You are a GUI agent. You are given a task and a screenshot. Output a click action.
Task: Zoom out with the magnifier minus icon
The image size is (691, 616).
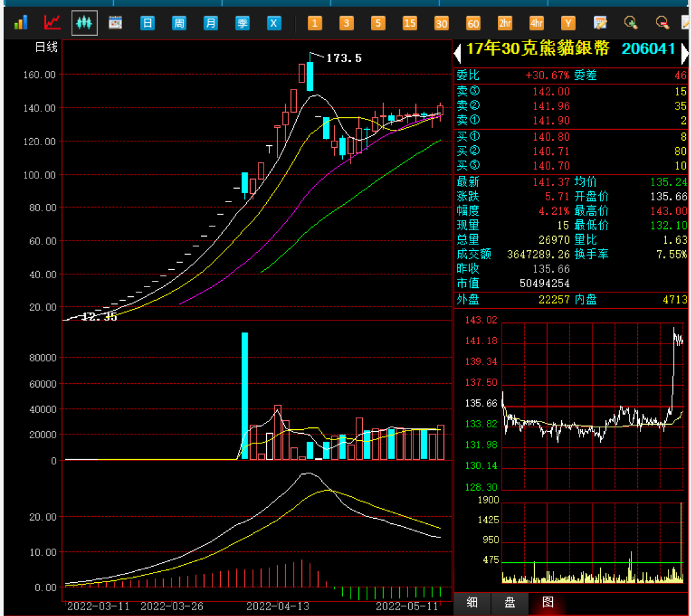click(x=662, y=23)
